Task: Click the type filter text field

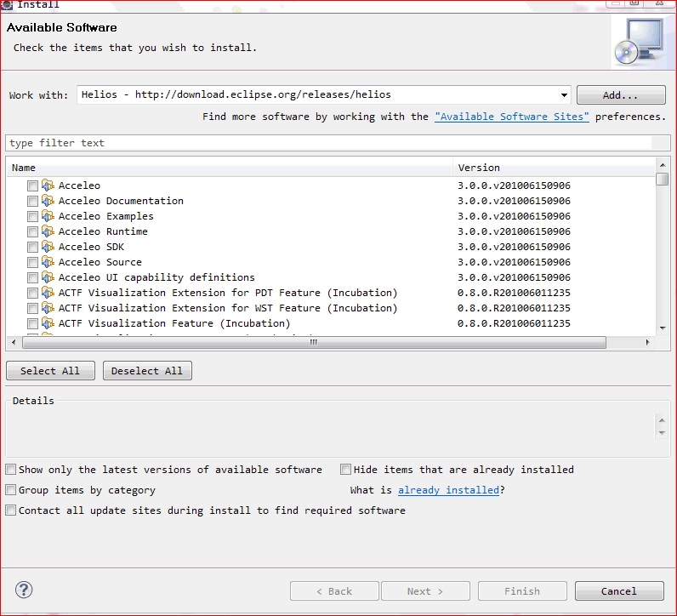Action: pos(338,143)
